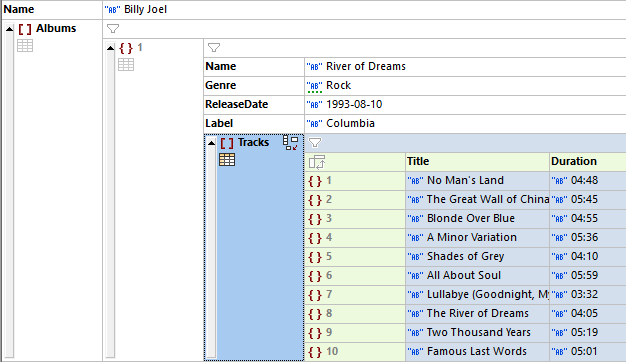Collapse the Albums array node
The image size is (626, 362).
point(10,29)
